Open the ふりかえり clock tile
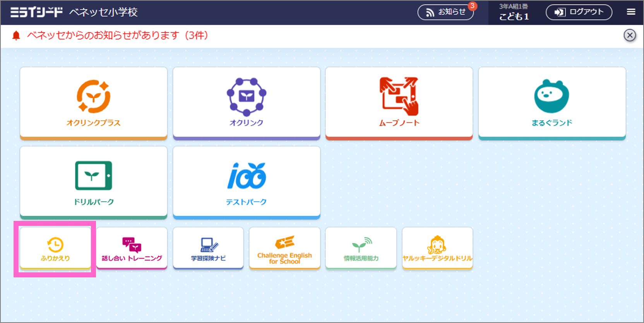Image resolution: width=644 pixels, height=323 pixels. pos(55,248)
